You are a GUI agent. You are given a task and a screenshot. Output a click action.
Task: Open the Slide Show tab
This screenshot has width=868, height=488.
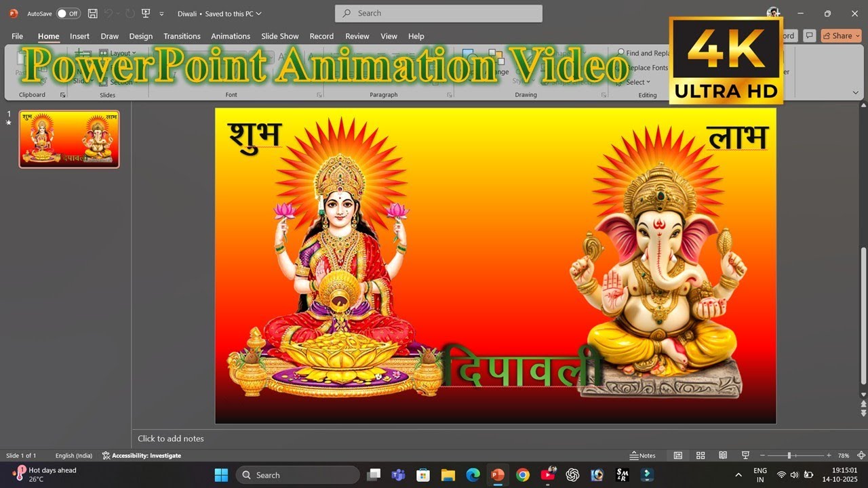click(x=280, y=36)
